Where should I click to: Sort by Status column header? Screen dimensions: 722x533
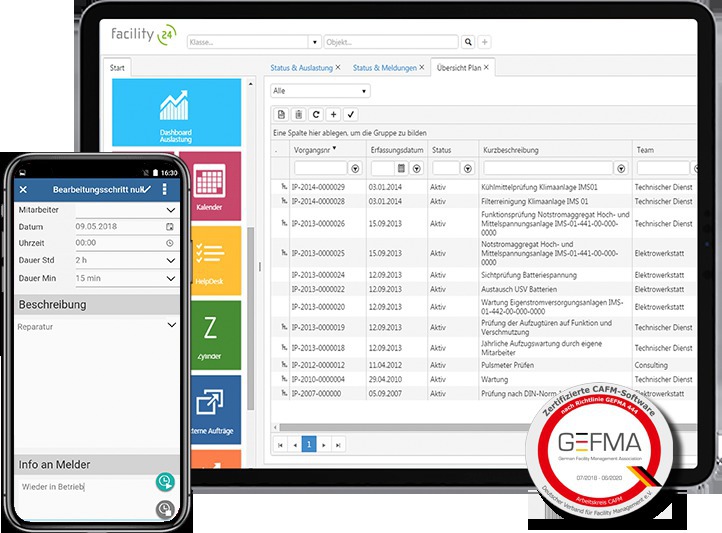tap(442, 150)
